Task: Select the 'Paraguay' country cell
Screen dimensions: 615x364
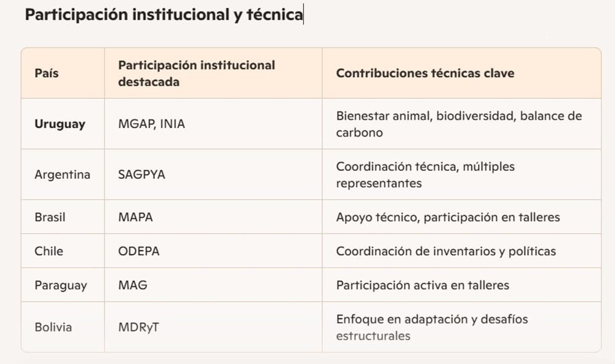Action: (x=63, y=285)
